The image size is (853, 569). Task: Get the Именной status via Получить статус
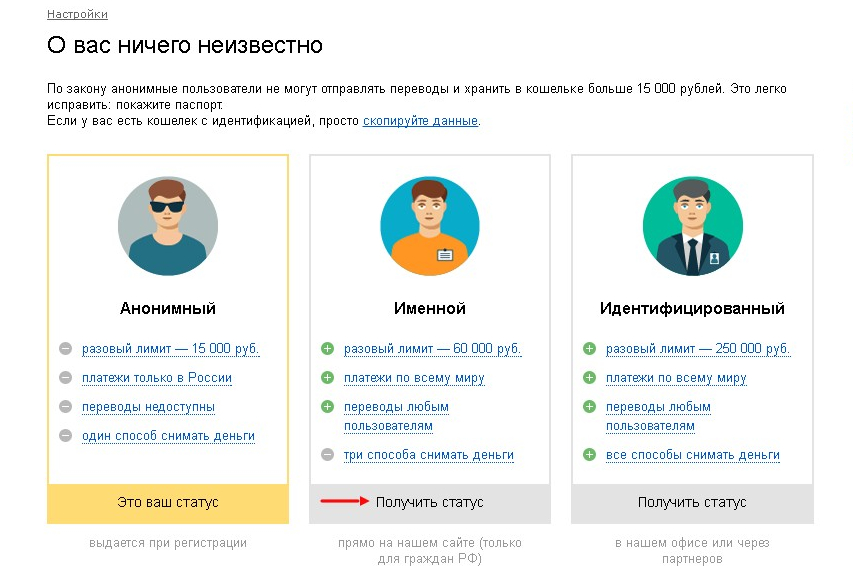[x=430, y=503]
